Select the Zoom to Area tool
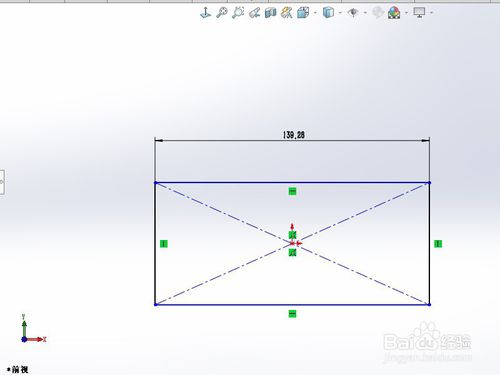 coord(238,13)
